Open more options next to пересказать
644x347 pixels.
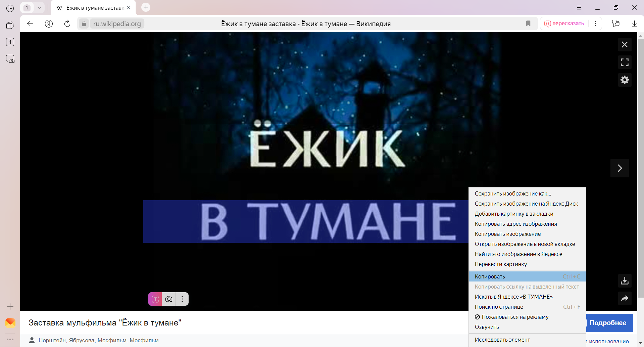coord(595,24)
